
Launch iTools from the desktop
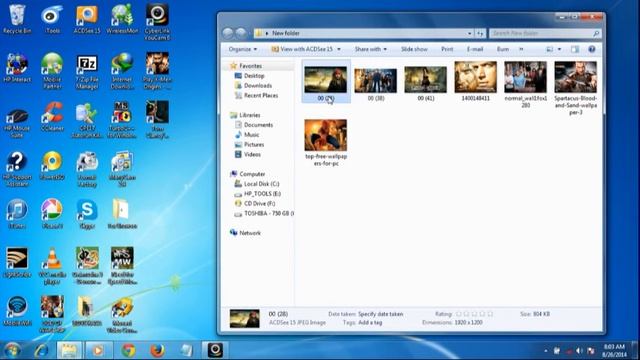point(52,19)
